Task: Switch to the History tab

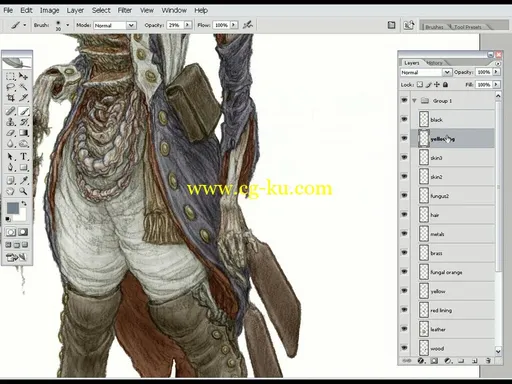Action: pos(435,63)
